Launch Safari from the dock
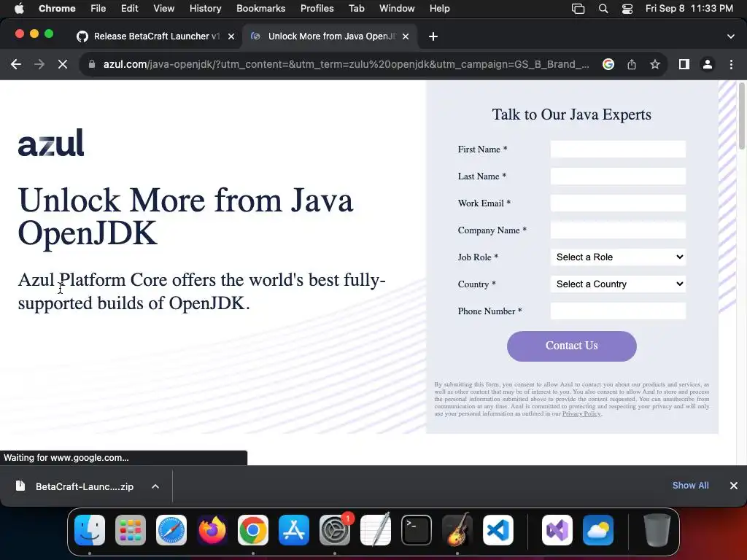Screen dimensions: 747x560 (x=171, y=530)
